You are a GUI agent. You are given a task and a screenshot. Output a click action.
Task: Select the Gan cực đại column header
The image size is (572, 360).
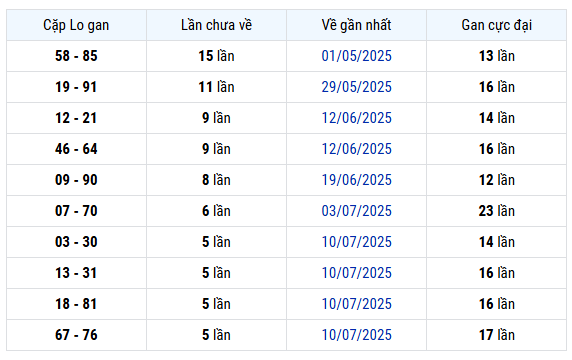point(496,25)
